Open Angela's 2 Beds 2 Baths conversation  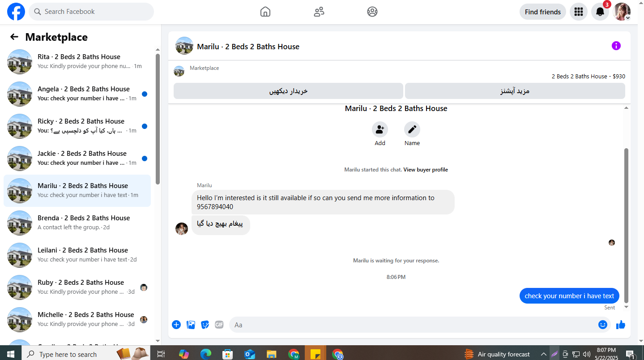(77, 94)
